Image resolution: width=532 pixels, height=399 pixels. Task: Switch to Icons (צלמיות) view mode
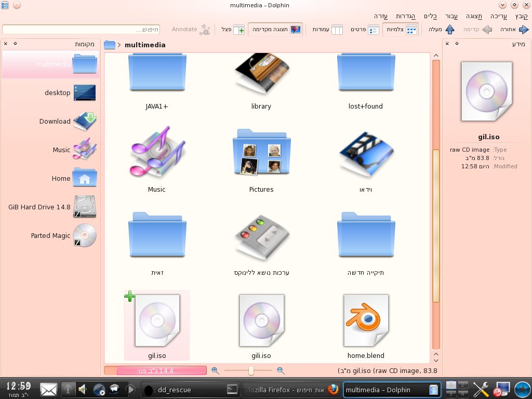pyautogui.click(x=401, y=30)
